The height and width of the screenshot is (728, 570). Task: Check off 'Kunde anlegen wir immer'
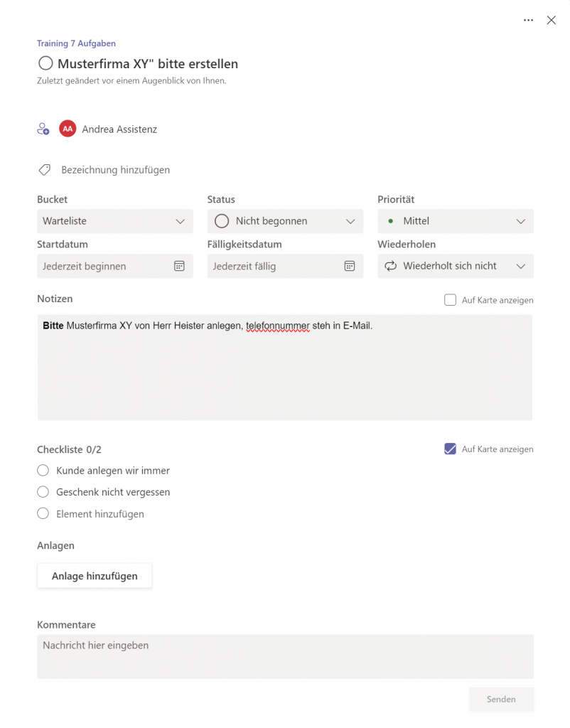pos(43,470)
